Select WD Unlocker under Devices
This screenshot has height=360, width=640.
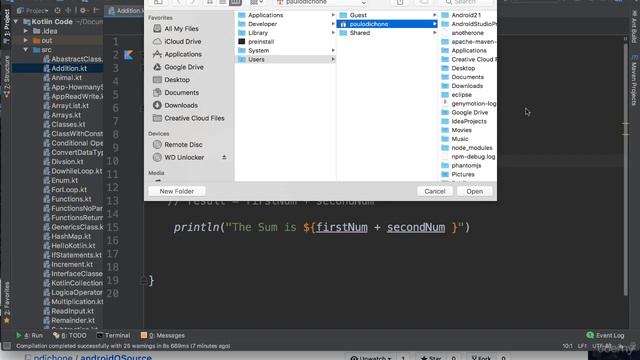point(178,157)
